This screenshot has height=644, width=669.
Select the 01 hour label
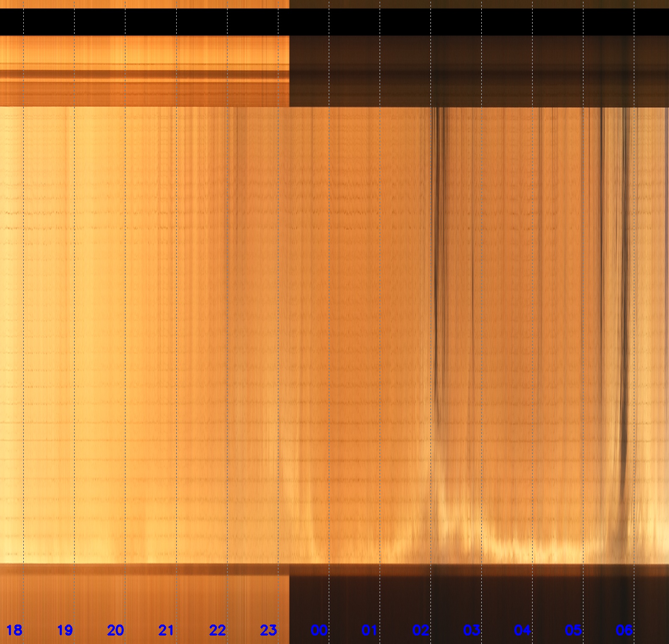coord(369,630)
